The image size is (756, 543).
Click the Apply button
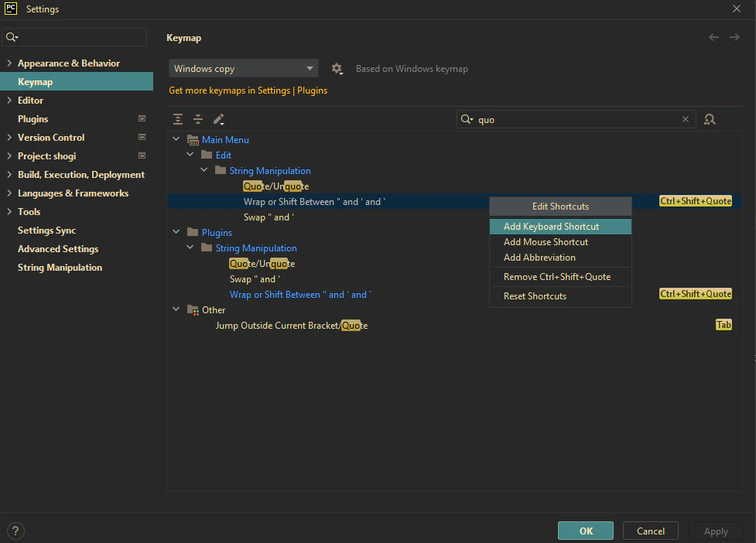click(x=716, y=531)
